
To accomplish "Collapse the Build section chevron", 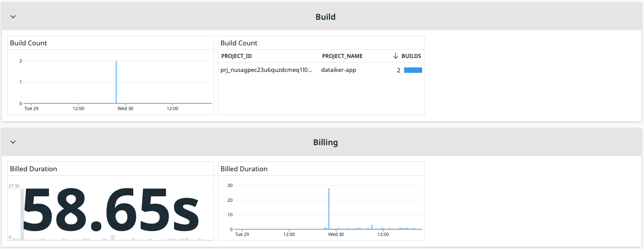I will point(13,17).
